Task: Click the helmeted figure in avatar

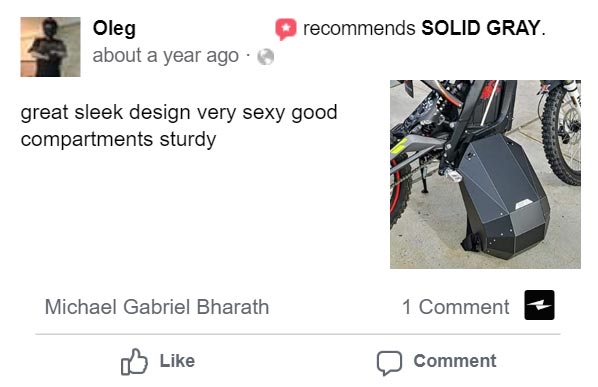Action: 48,48
